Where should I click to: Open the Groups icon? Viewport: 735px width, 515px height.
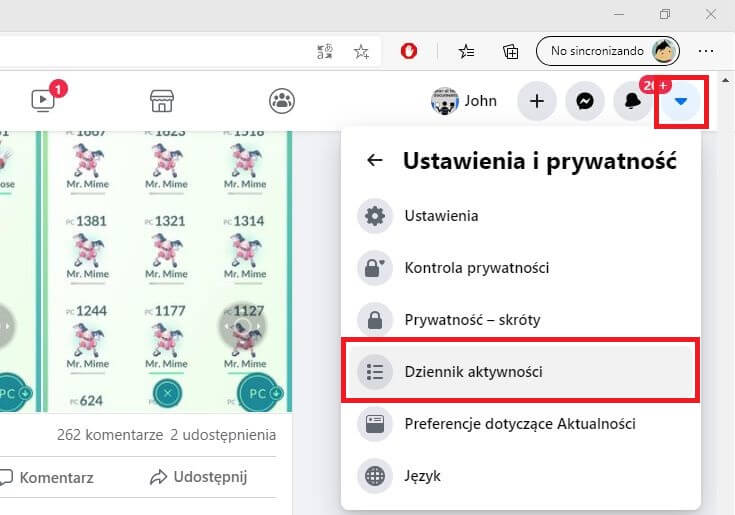pyautogui.click(x=282, y=101)
